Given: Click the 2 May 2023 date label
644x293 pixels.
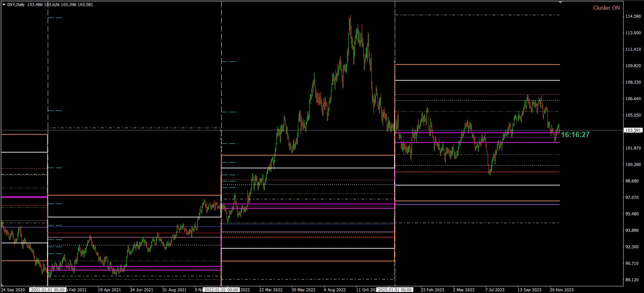Looking at the screenshot, I should (x=464, y=290).
